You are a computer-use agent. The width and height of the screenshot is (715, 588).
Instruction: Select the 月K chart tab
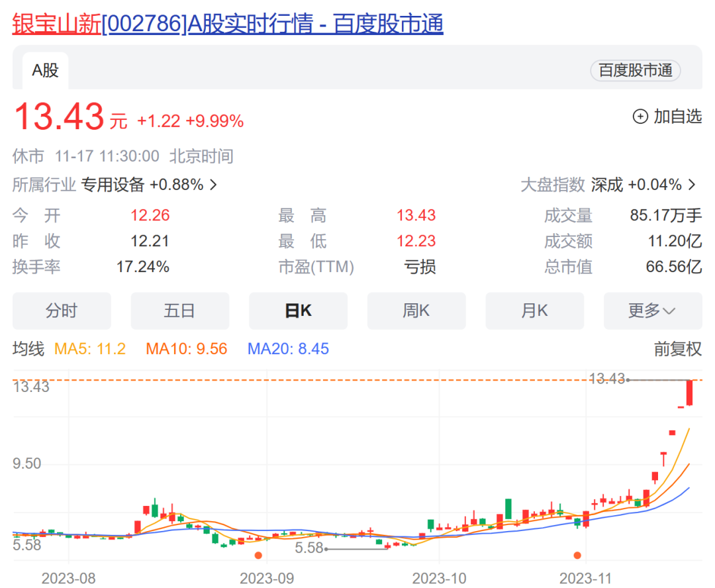pos(534,311)
